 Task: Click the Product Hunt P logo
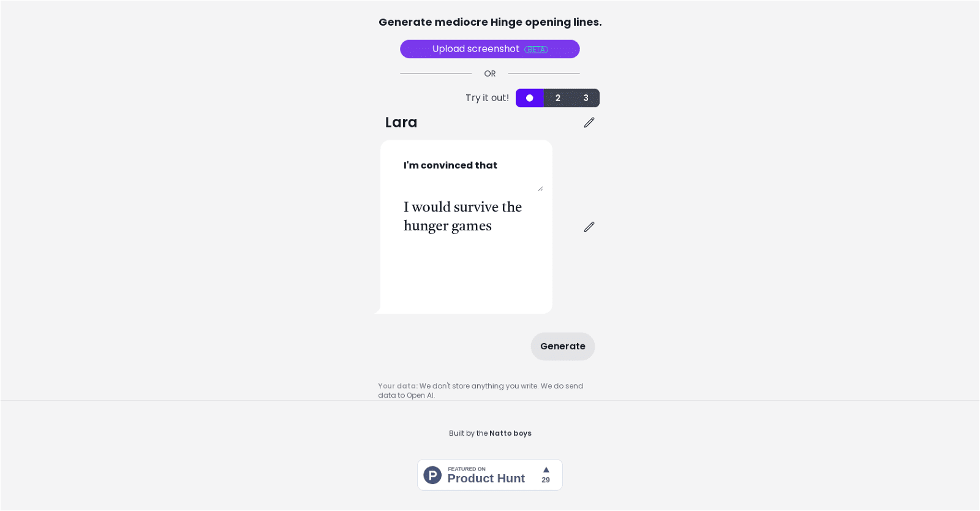click(432, 475)
